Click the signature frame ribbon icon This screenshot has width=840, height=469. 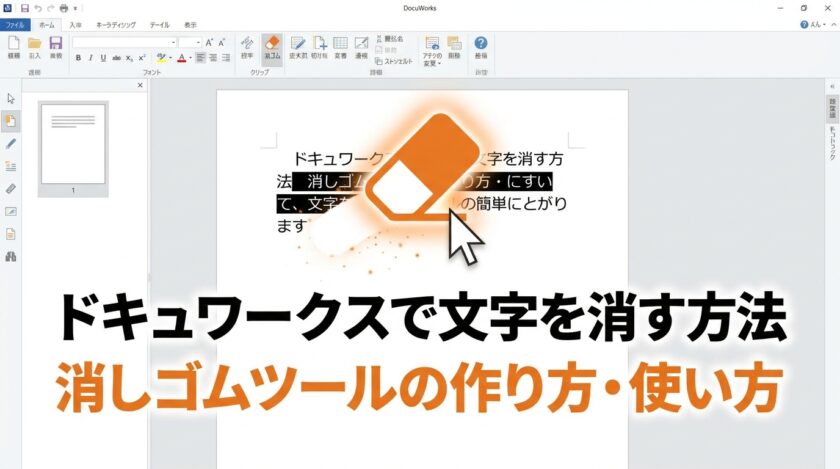coord(362,48)
